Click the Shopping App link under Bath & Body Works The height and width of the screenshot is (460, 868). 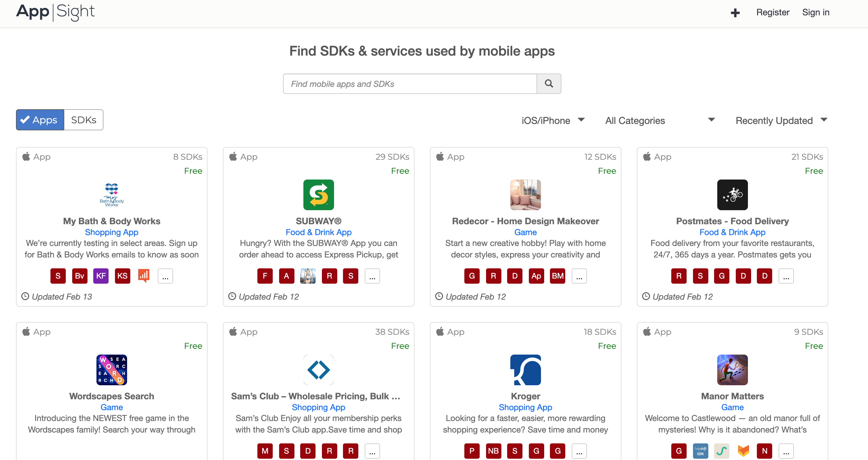pos(111,232)
